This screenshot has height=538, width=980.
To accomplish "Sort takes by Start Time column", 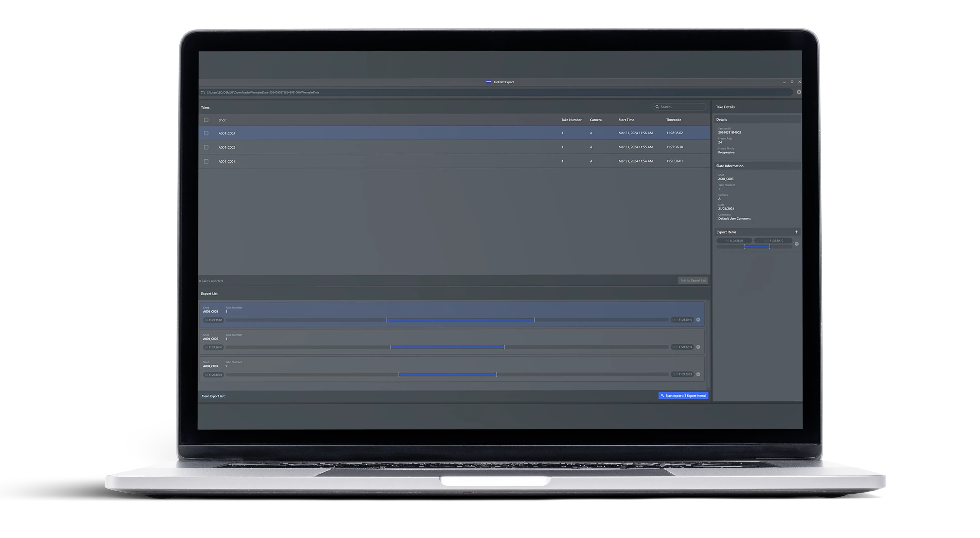I will click(x=626, y=120).
